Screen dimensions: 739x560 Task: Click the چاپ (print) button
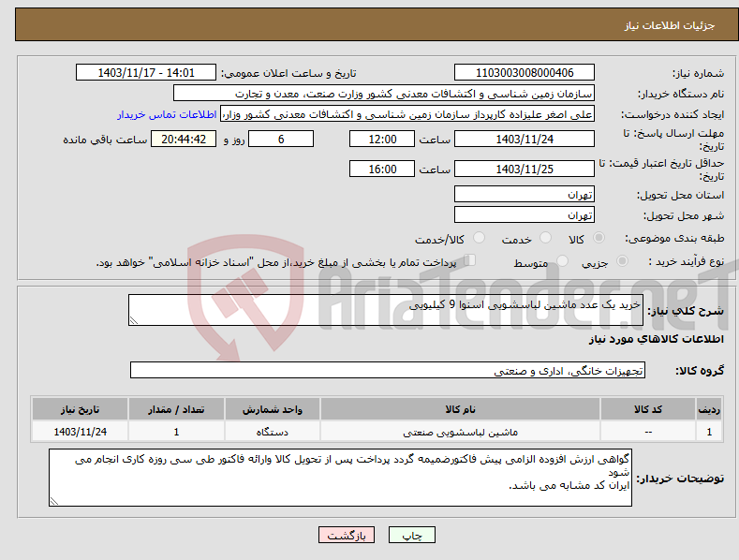pyautogui.click(x=411, y=536)
